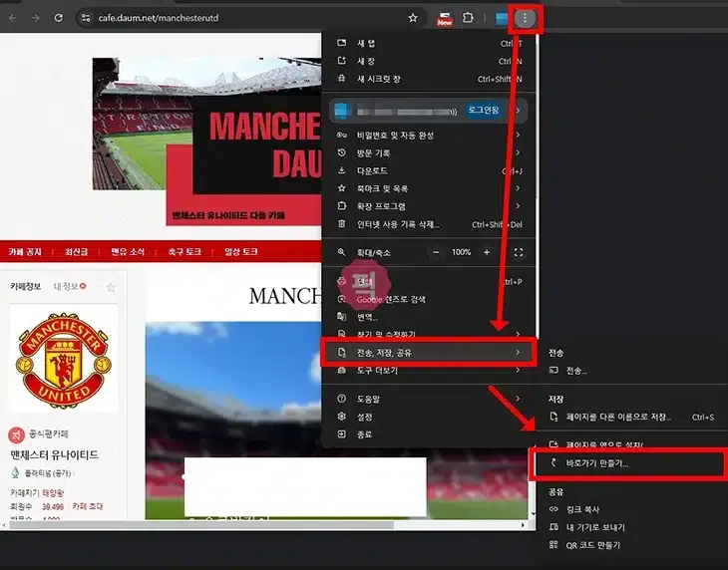Click the browser forward arrow
Image resolution: width=728 pixels, height=570 pixels.
pyautogui.click(x=35, y=18)
